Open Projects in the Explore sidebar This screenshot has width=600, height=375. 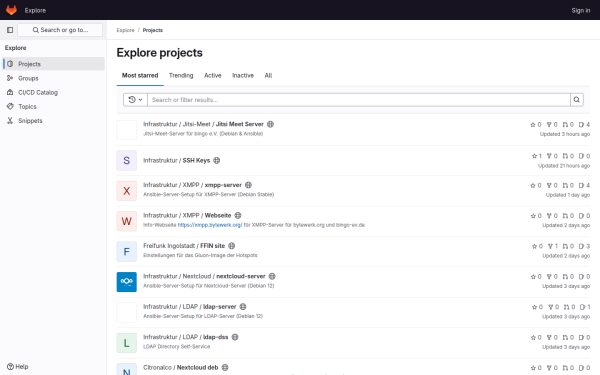coord(54,64)
